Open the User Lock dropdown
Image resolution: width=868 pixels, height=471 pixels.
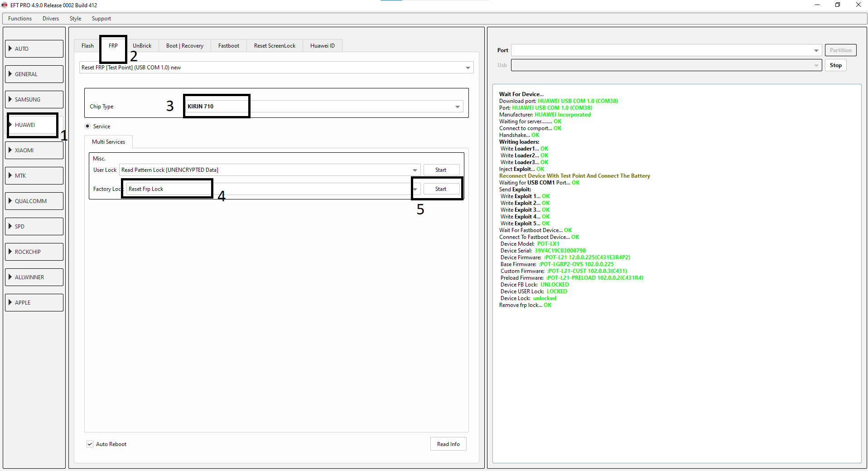(x=270, y=170)
